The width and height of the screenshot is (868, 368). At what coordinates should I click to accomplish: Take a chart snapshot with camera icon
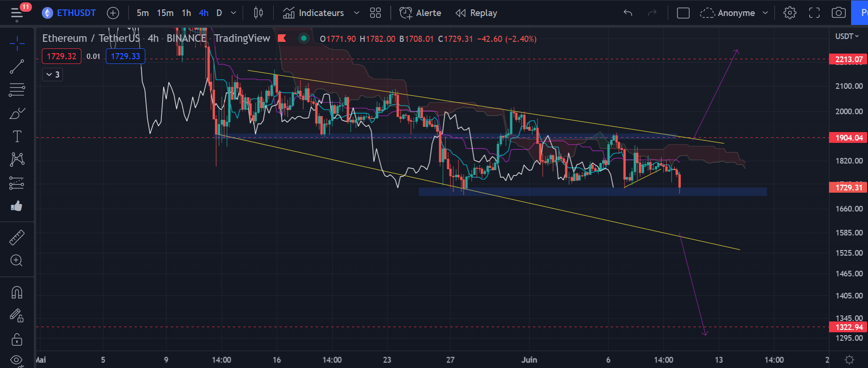[x=838, y=13]
